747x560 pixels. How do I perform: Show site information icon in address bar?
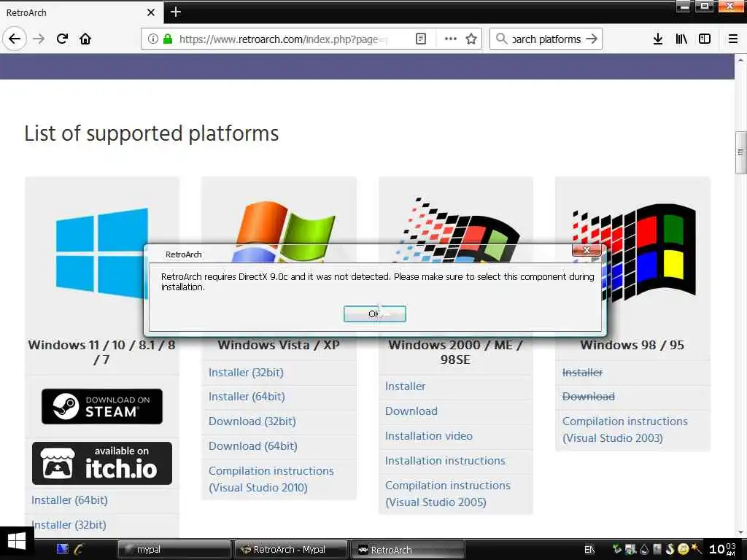(152, 39)
